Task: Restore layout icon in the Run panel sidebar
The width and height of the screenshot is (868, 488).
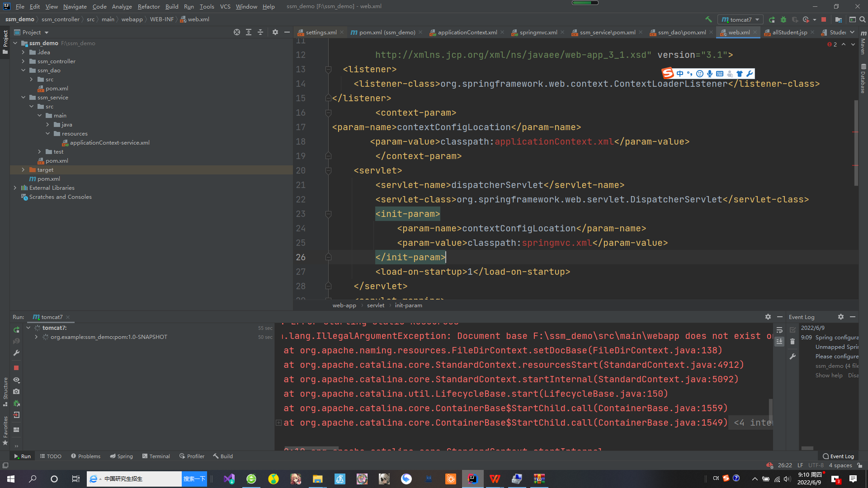Action: (x=16, y=430)
